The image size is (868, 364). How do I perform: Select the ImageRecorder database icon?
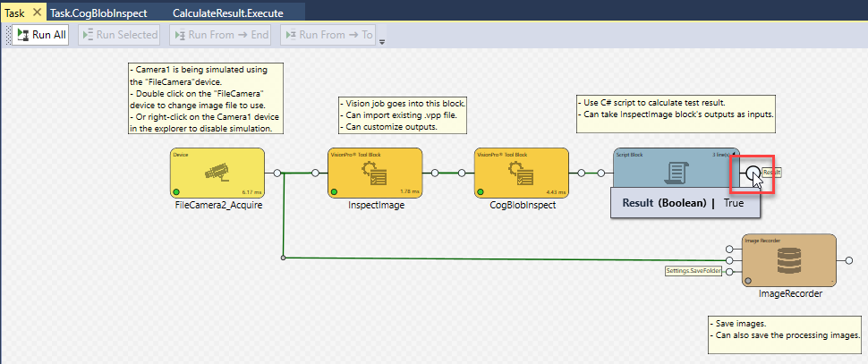click(788, 258)
